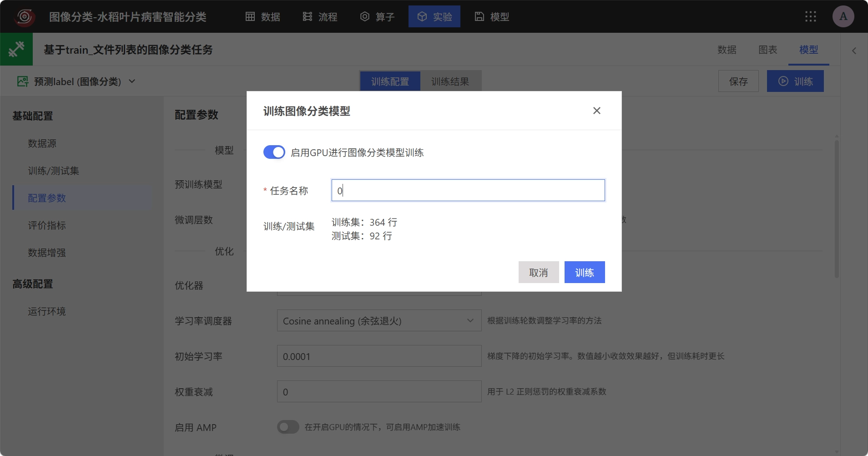The height and width of the screenshot is (456, 868).
Task: Click the red spiral app logo
Action: click(x=25, y=17)
